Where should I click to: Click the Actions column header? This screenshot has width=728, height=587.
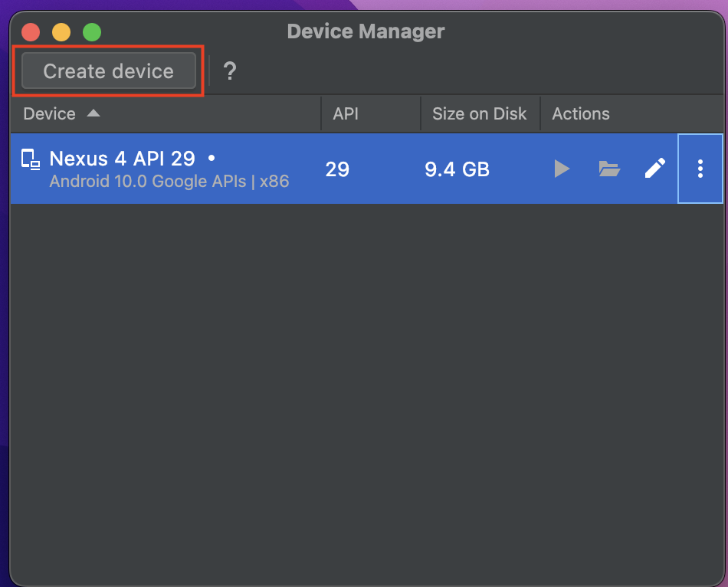pos(580,114)
